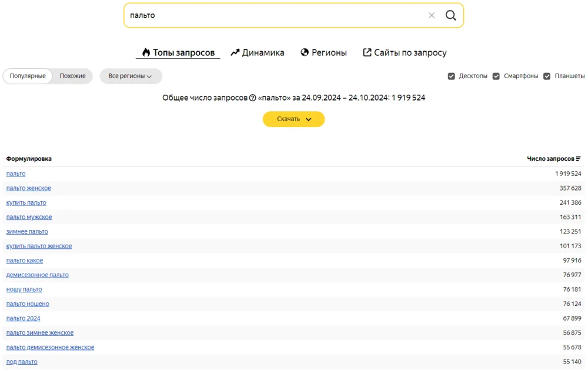The image size is (588, 373).
Task: Expand the Все регионы dropdown
Action: click(131, 76)
